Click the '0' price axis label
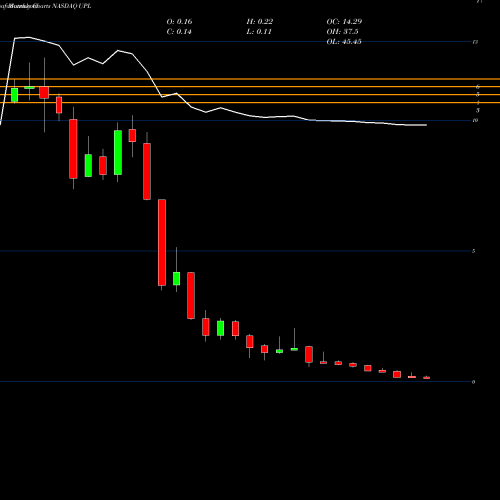 coord(474,382)
